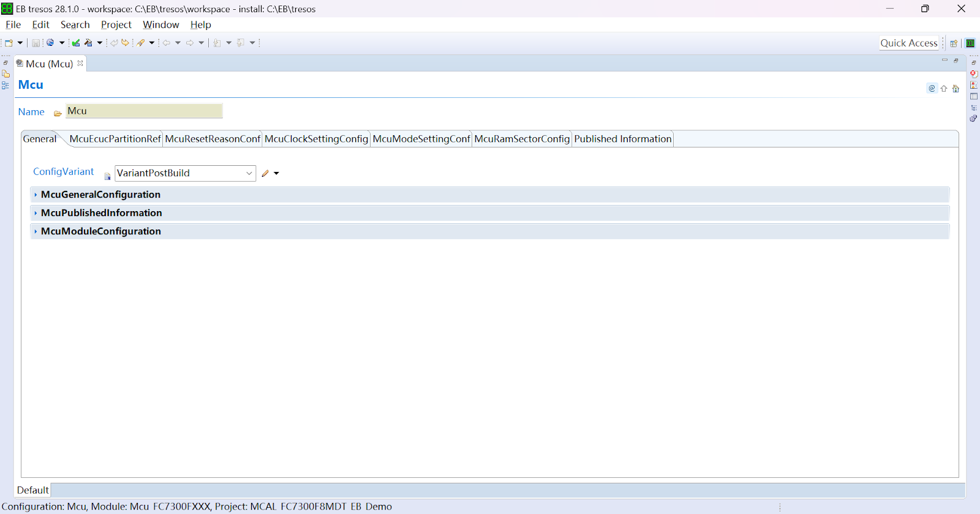Click the folder icon beside the Name field
The height and width of the screenshot is (514, 980).
[x=58, y=113]
